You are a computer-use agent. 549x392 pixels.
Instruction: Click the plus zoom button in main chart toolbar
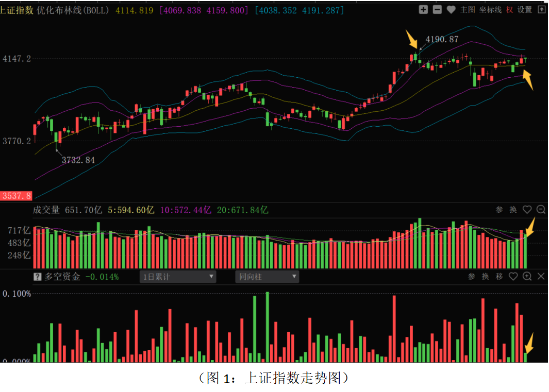[423, 9]
